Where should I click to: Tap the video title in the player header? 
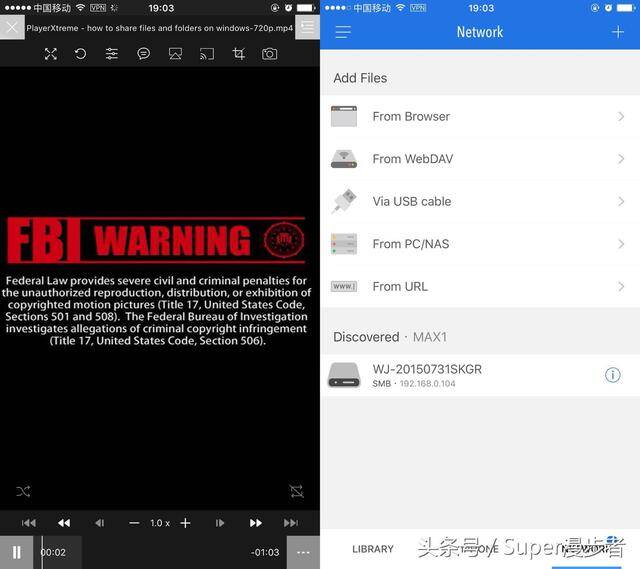[x=160, y=28]
